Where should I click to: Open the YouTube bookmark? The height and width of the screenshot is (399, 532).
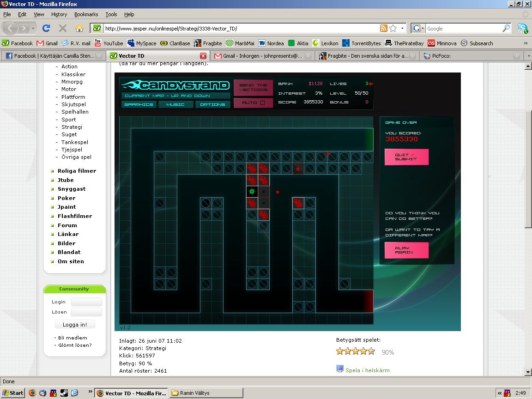109,43
